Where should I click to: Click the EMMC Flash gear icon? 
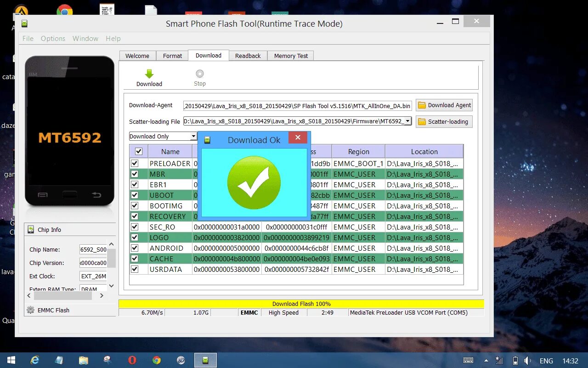click(x=30, y=310)
